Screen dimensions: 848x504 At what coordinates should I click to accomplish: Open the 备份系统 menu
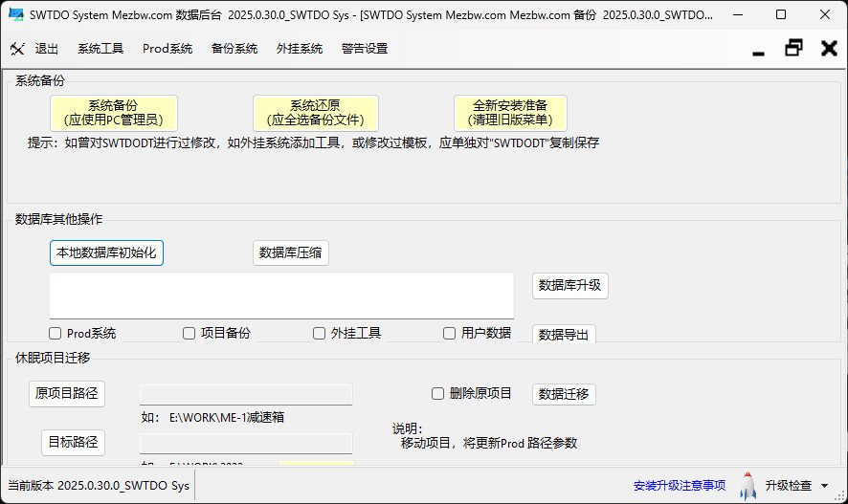(x=234, y=49)
